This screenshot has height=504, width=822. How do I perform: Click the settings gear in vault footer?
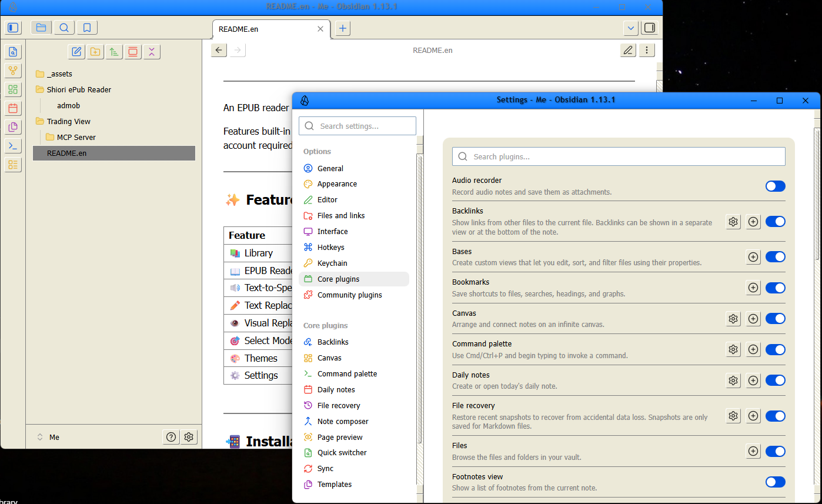coord(189,437)
